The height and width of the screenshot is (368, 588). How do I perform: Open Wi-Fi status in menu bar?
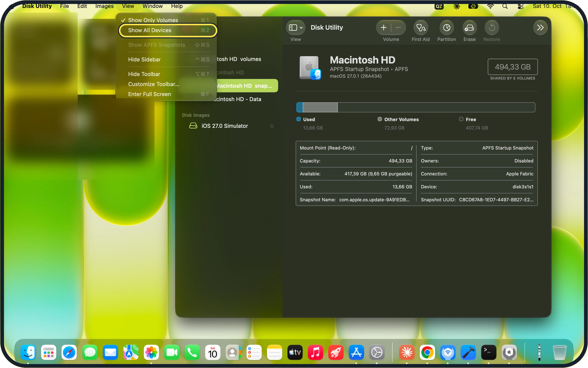tap(490, 6)
